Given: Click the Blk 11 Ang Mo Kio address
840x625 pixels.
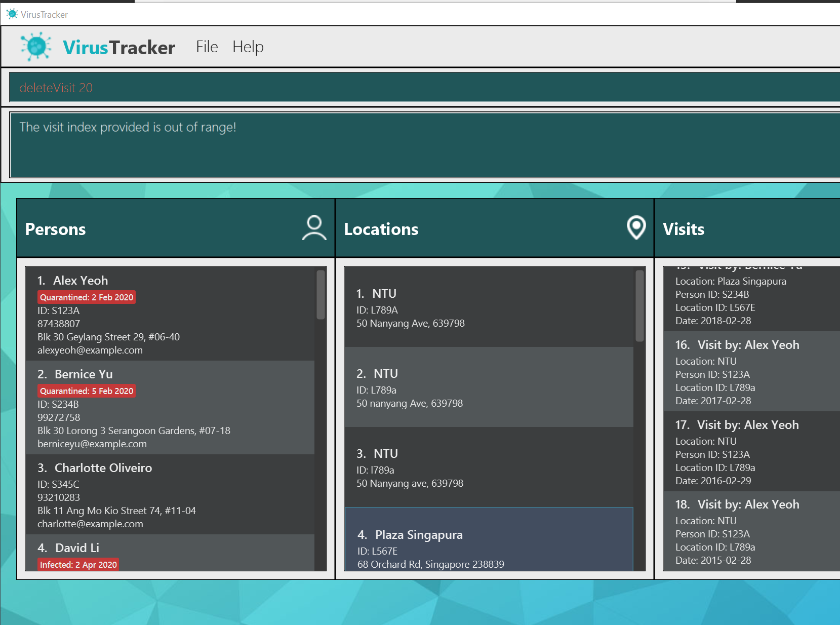Looking at the screenshot, I should [x=116, y=511].
